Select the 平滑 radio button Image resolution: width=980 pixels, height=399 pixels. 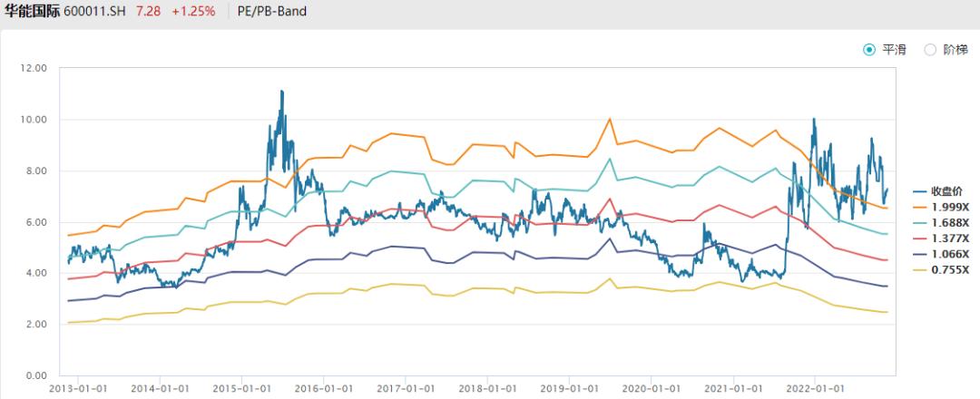tap(868, 50)
